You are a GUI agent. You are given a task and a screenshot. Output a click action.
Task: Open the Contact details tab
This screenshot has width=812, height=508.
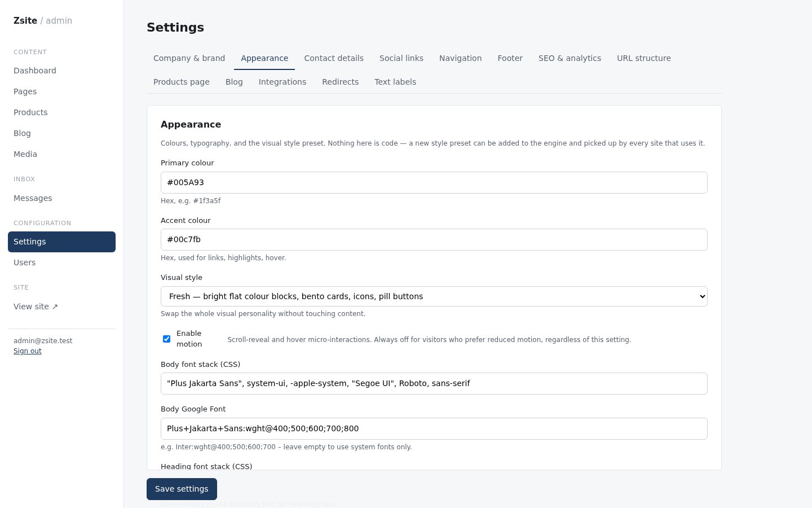334,58
